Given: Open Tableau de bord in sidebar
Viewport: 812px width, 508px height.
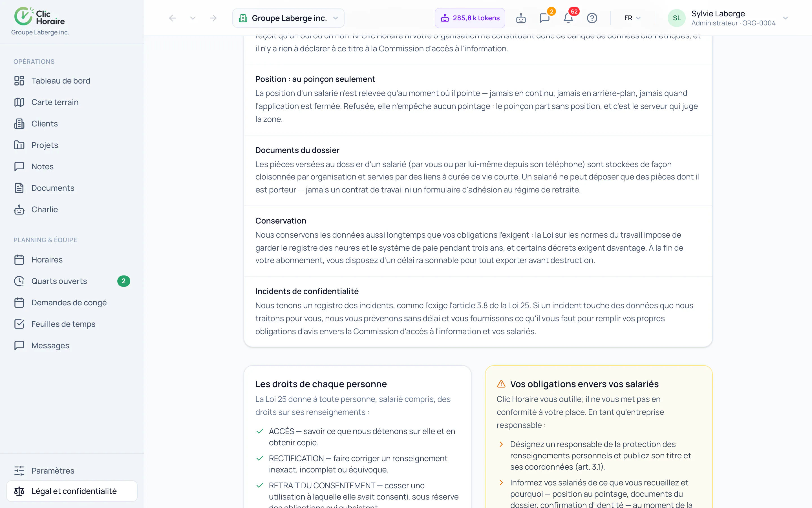Looking at the screenshot, I should 72,81.
